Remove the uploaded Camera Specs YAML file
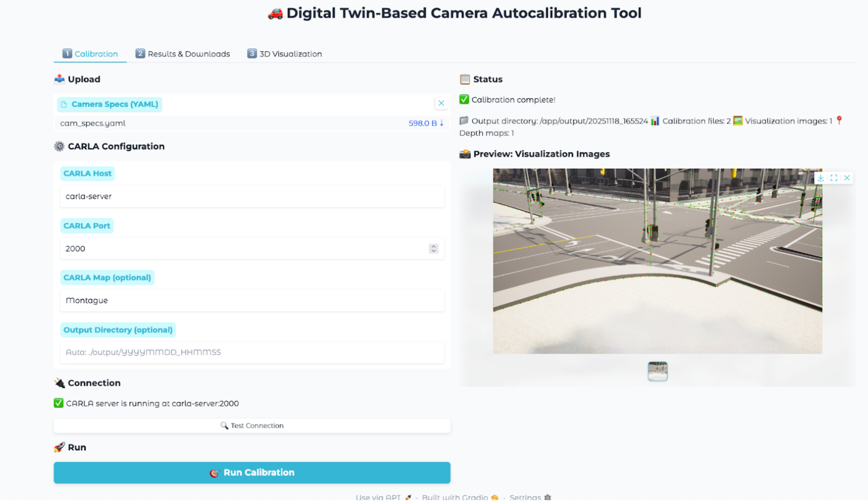Image resolution: width=868 pixels, height=502 pixels. 441,103
